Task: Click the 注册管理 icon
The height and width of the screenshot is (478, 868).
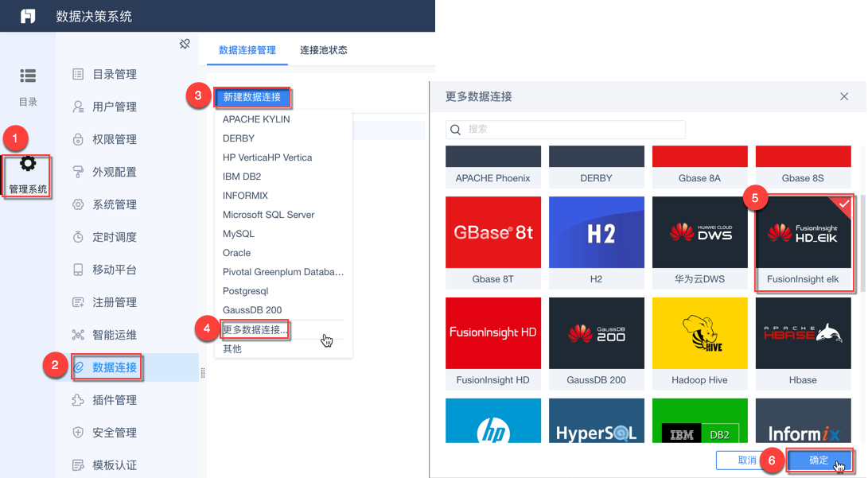Action: [78, 302]
